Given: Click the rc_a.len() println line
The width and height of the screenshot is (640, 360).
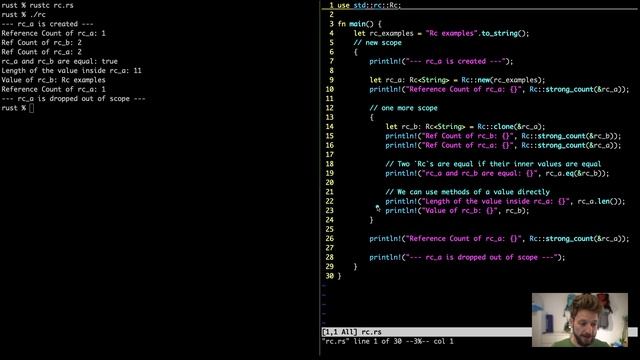Looking at the screenshot, I should [x=505, y=201].
